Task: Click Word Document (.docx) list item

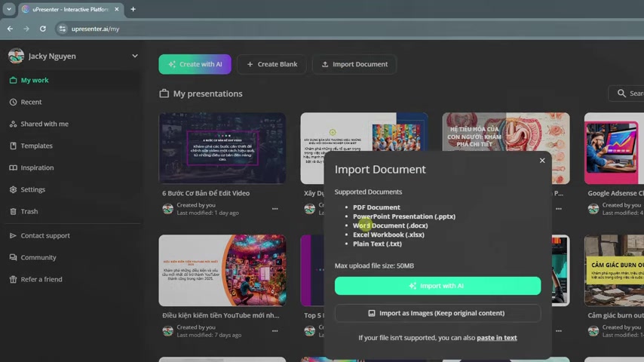Action: pos(390,225)
